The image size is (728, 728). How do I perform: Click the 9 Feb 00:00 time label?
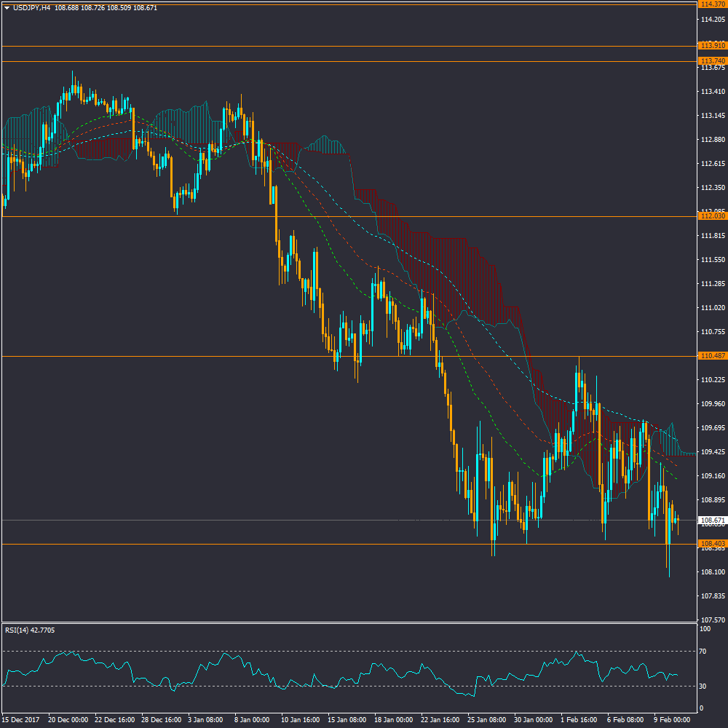(x=672, y=719)
